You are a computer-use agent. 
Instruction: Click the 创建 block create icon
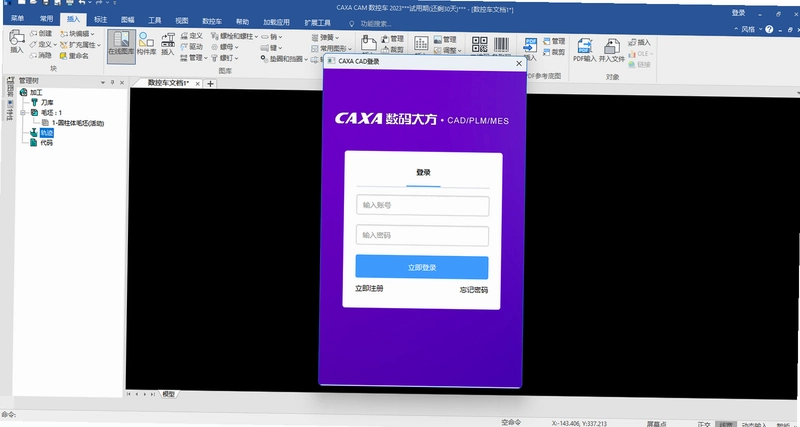pos(34,34)
